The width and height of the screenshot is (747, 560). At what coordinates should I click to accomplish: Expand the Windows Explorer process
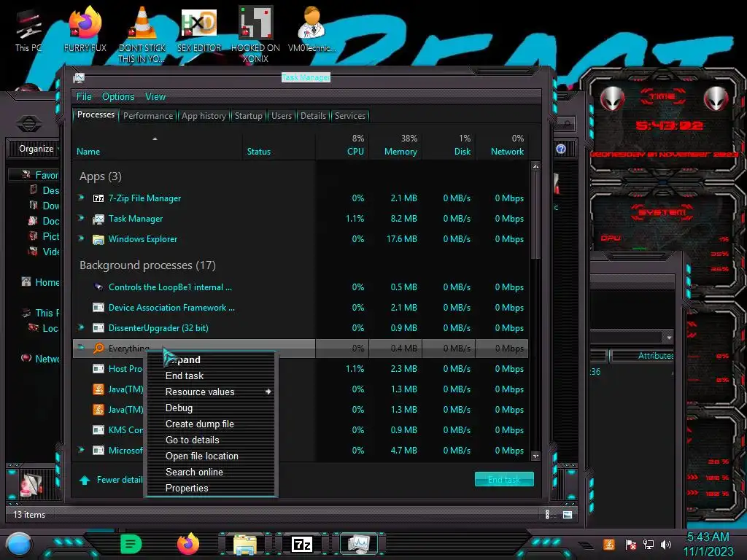(81, 238)
